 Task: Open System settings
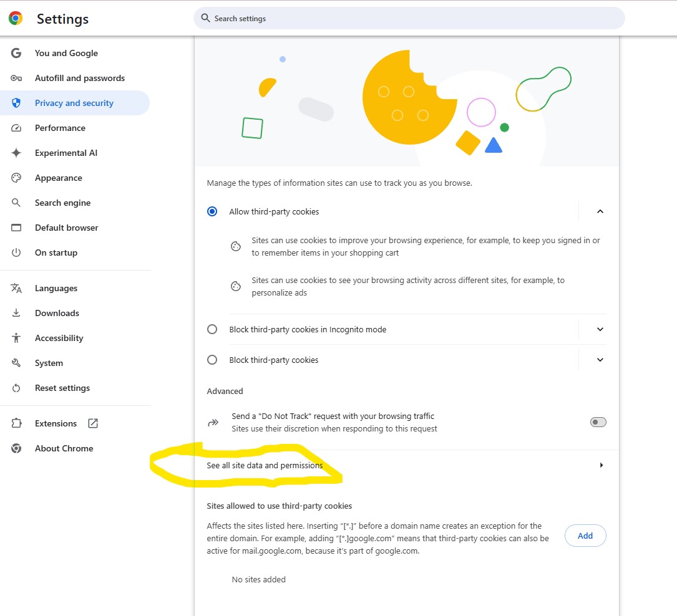75,363
